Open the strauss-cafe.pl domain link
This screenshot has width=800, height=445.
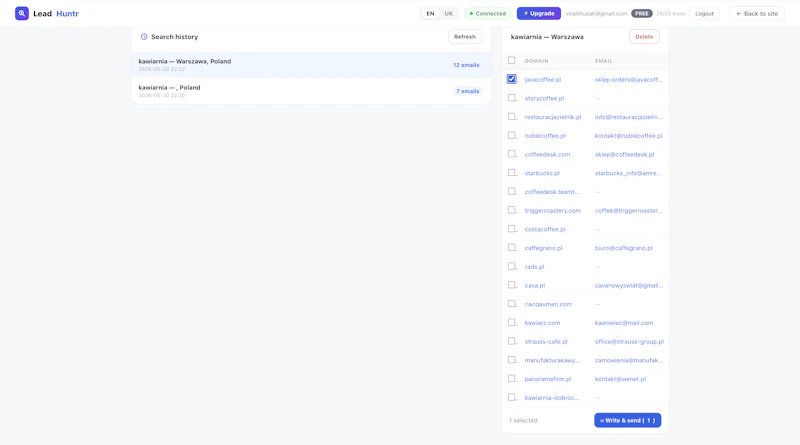coord(545,341)
